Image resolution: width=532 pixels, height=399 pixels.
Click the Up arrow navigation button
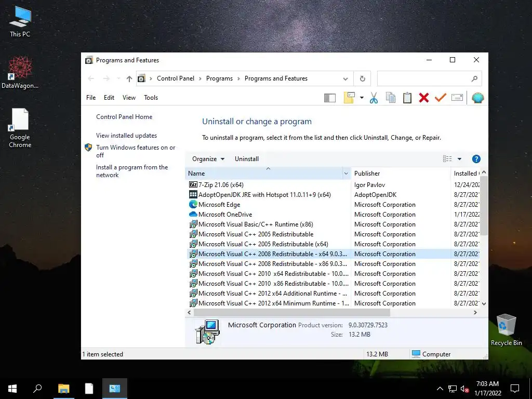pos(129,79)
